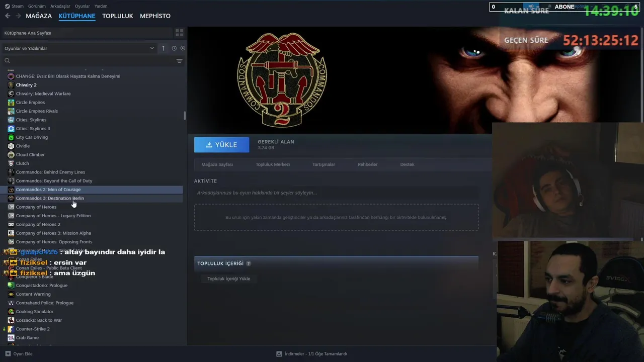Click Topluluk İçeriği Yükle button
644x362 pixels.
click(229, 279)
